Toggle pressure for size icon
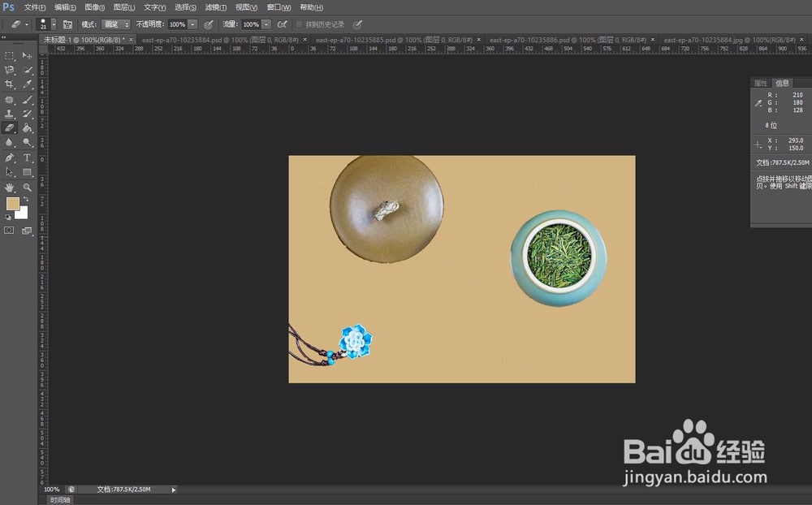Image resolution: width=812 pixels, height=505 pixels. click(x=356, y=24)
